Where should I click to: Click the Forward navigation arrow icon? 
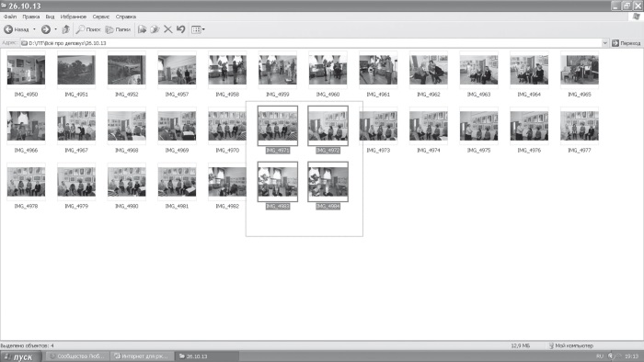46,29
